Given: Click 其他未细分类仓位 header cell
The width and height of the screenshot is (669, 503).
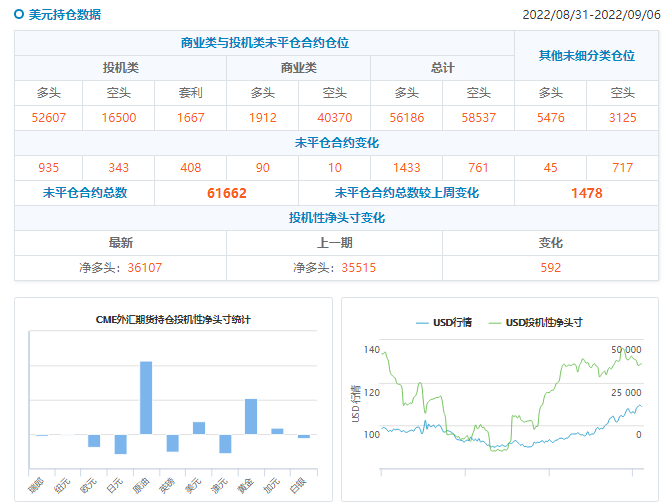Looking at the screenshot, I should click(586, 56).
